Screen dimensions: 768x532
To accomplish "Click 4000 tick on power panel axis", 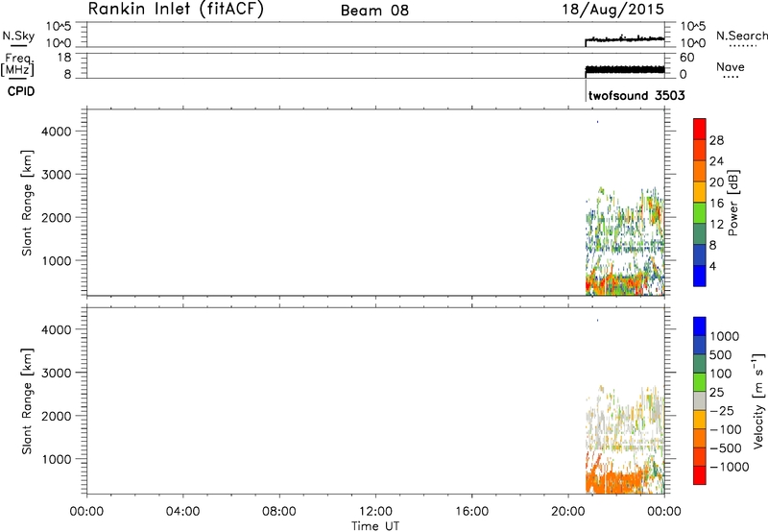I will (57, 132).
